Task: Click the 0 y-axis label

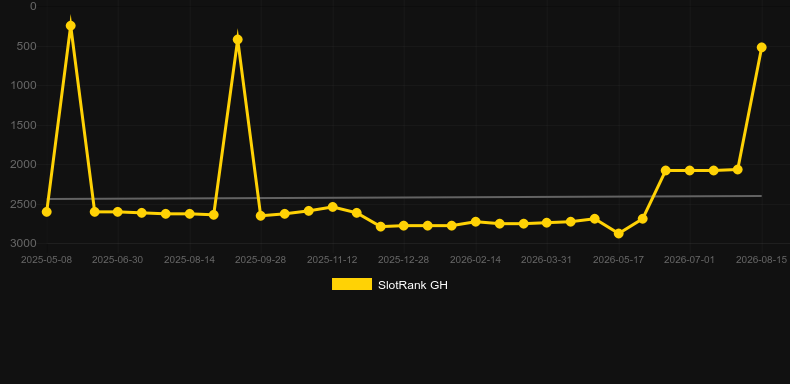Action: click(x=33, y=7)
